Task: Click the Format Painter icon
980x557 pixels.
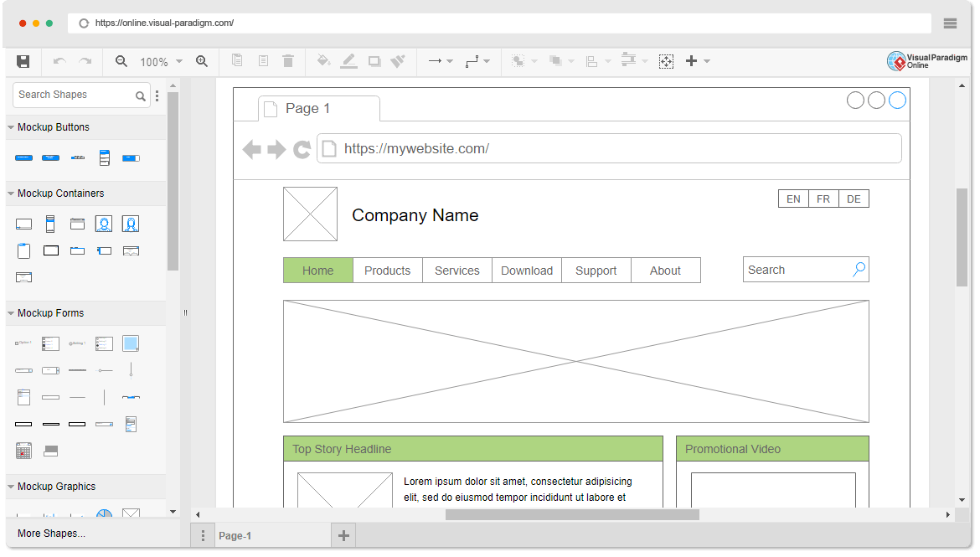Action: click(x=399, y=61)
